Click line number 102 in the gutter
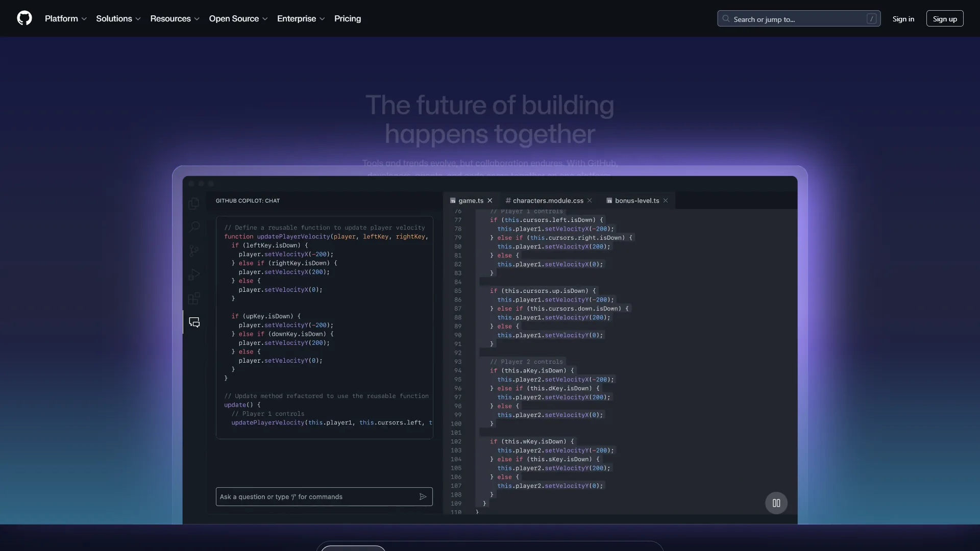 tap(456, 441)
